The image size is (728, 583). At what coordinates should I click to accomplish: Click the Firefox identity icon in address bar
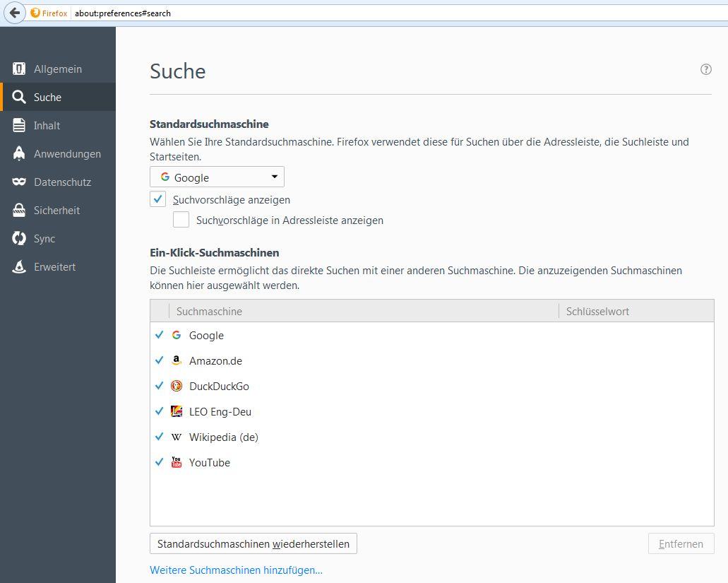point(35,13)
